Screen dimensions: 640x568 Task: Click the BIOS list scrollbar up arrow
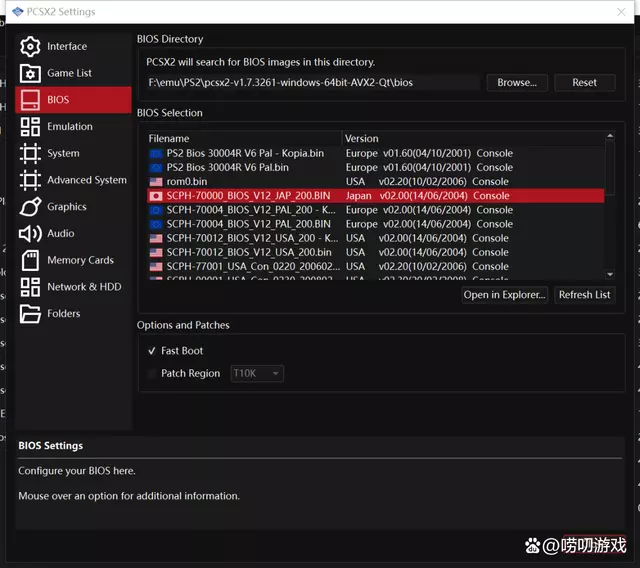610,136
